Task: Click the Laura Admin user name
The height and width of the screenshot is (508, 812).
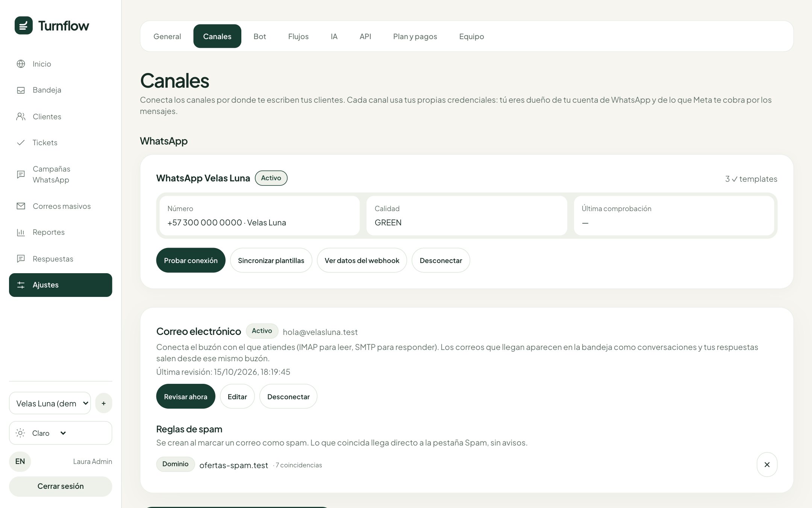Action: click(92, 462)
